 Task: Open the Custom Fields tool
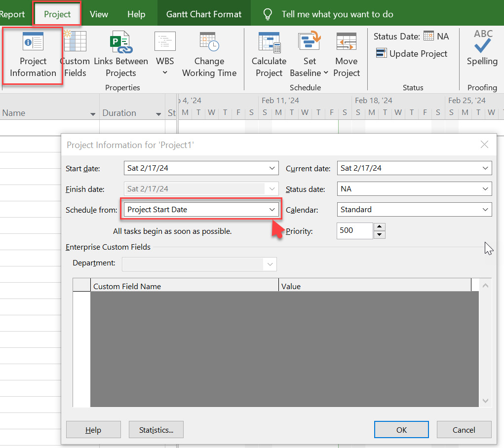click(75, 55)
